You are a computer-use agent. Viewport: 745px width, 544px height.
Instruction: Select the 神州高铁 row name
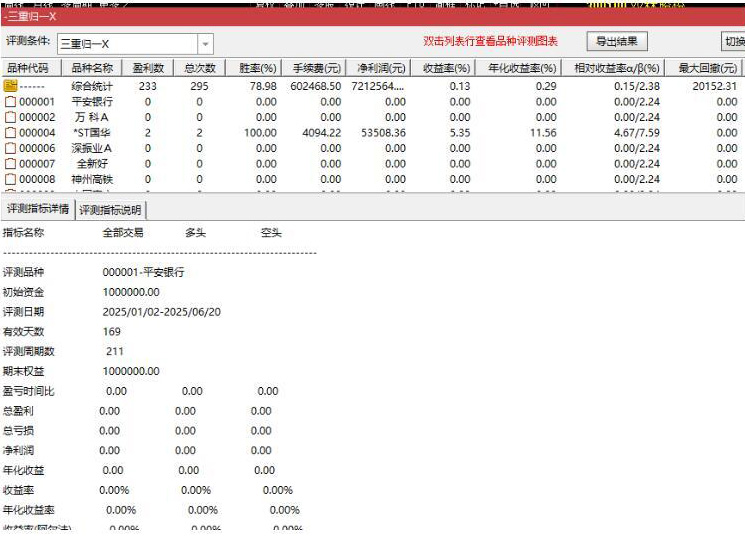point(92,179)
